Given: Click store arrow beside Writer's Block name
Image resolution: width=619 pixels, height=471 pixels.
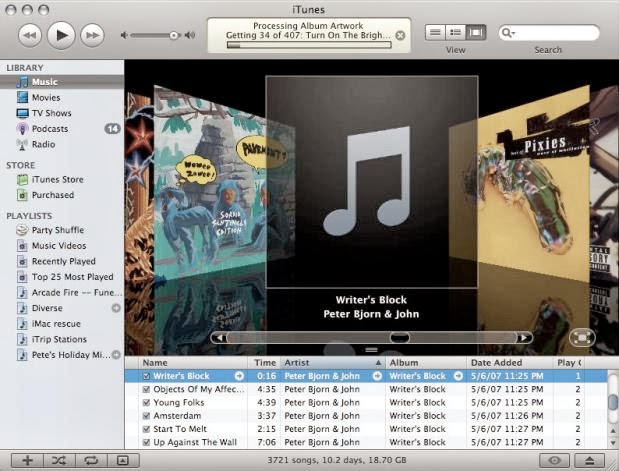Looking at the screenshot, I should coord(239,376).
